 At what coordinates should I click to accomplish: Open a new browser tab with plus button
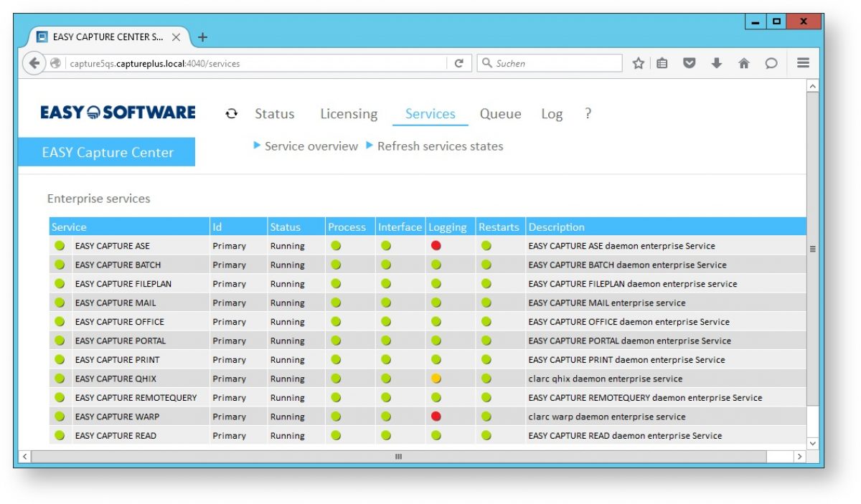(x=202, y=37)
